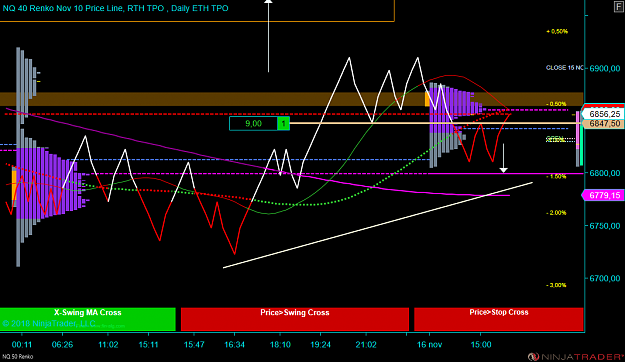Click the 15:00 time axis label
The image size is (625, 362).
coord(481,345)
